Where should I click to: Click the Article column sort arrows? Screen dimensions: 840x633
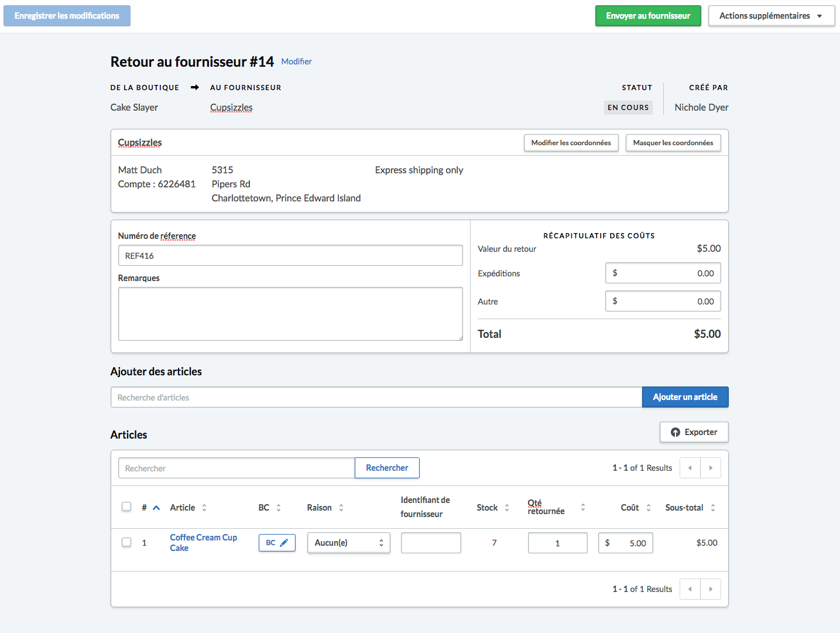tap(204, 508)
